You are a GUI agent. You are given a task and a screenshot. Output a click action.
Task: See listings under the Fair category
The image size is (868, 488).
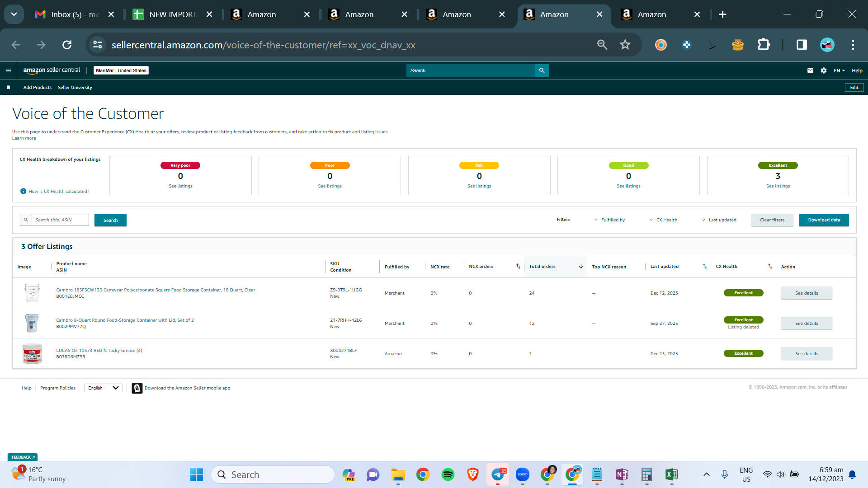point(479,186)
